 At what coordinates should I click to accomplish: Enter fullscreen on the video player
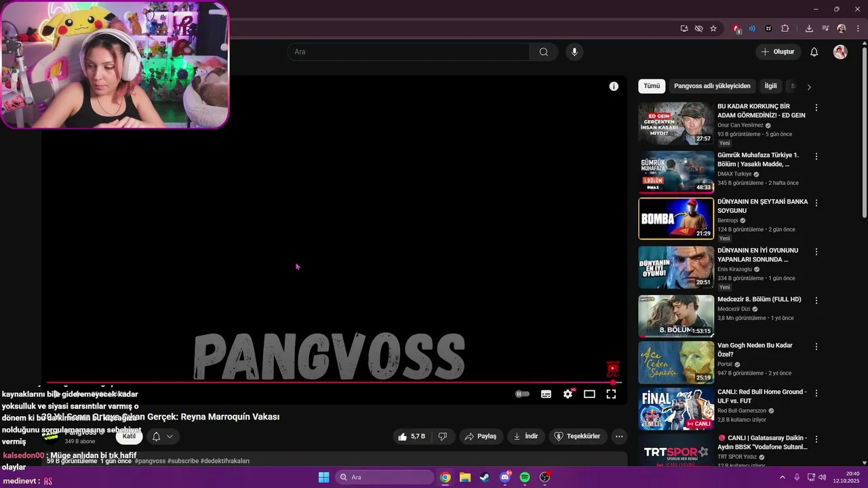[x=611, y=394]
